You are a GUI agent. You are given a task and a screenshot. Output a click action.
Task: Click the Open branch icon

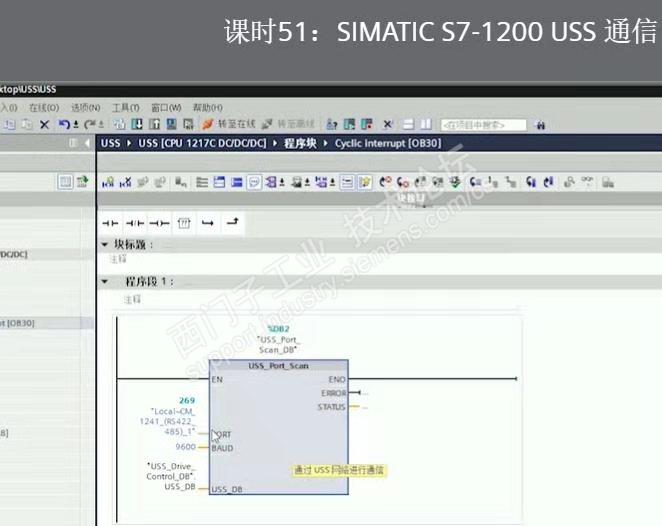208,222
